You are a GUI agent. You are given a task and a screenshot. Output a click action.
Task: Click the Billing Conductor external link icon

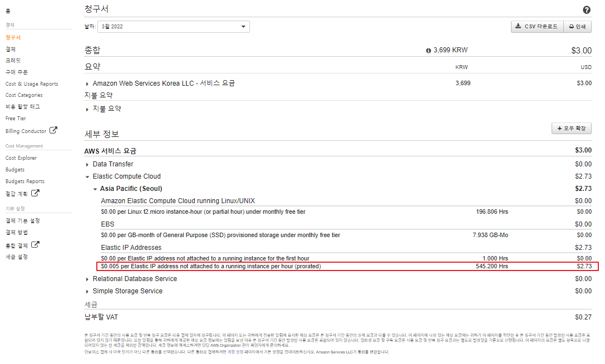point(53,130)
